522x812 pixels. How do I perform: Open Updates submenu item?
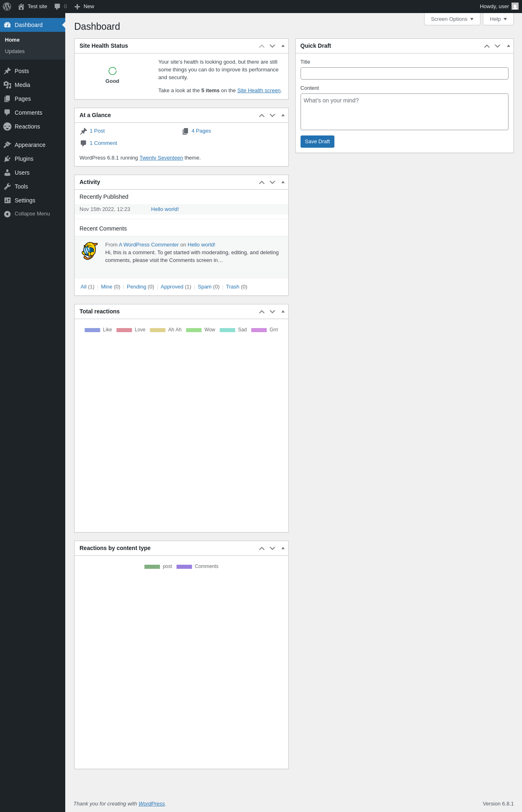pyautogui.click(x=33, y=51)
